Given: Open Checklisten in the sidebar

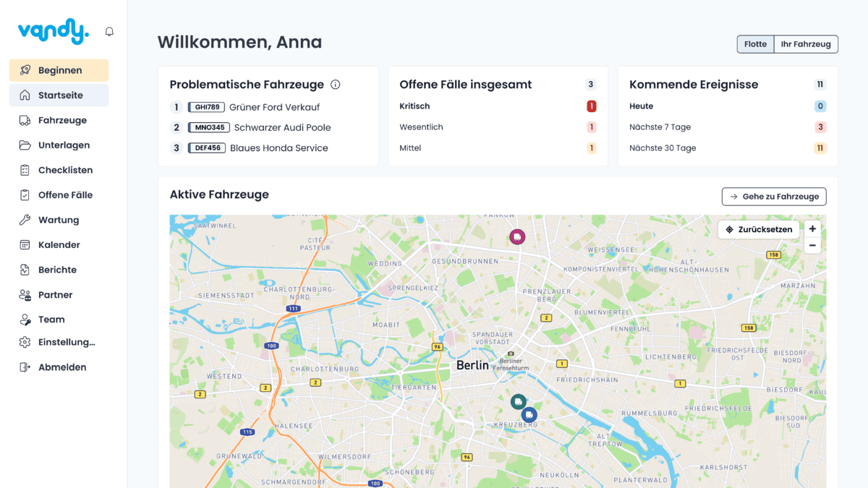Looking at the screenshot, I should 65,170.
